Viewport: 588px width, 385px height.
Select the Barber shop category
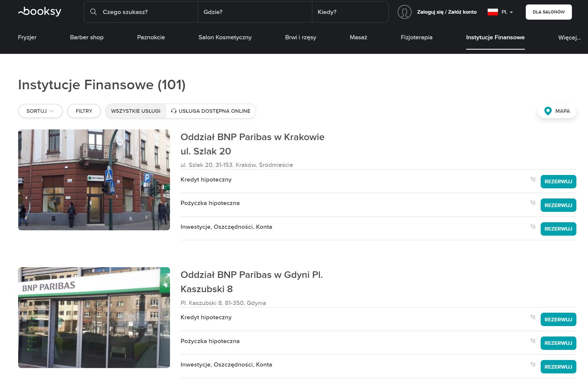click(87, 37)
